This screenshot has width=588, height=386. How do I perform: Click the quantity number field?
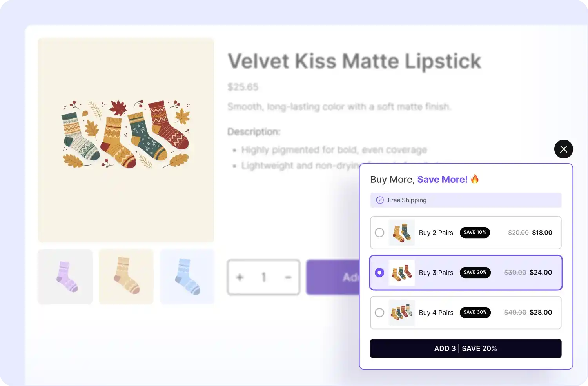(x=264, y=277)
